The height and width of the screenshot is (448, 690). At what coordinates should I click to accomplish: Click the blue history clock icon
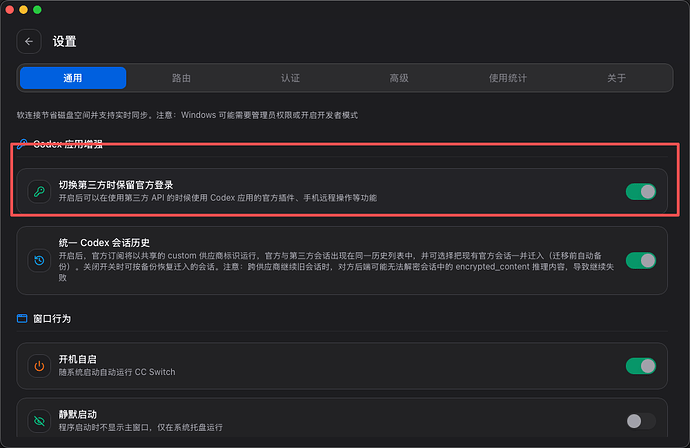tap(39, 261)
